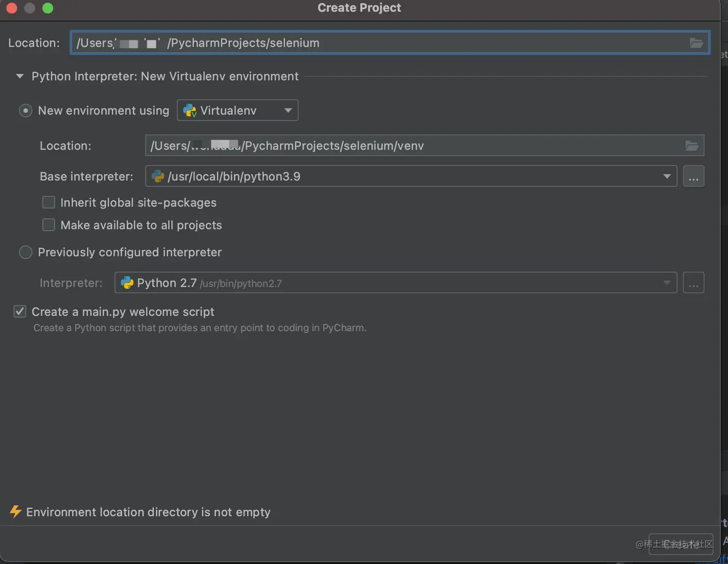Viewport: 728px width, 564px height.
Task: Click the 'Base interpreter:' label
Action: pos(87,176)
